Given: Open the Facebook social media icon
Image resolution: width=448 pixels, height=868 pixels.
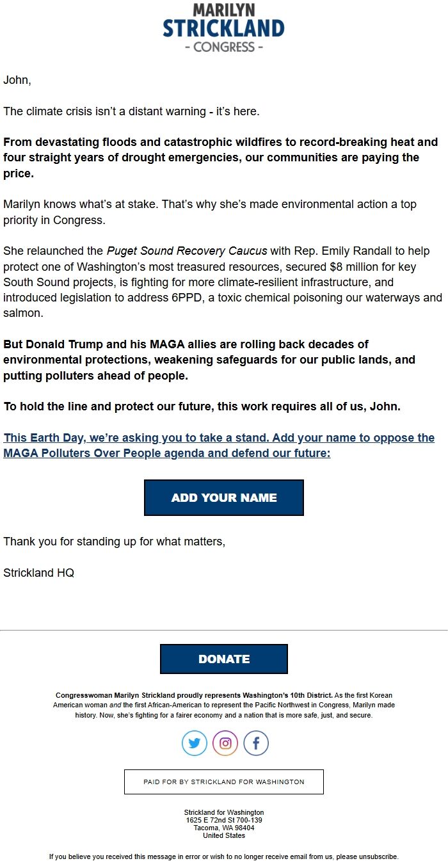Looking at the screenshot, I should click(255, 743).
